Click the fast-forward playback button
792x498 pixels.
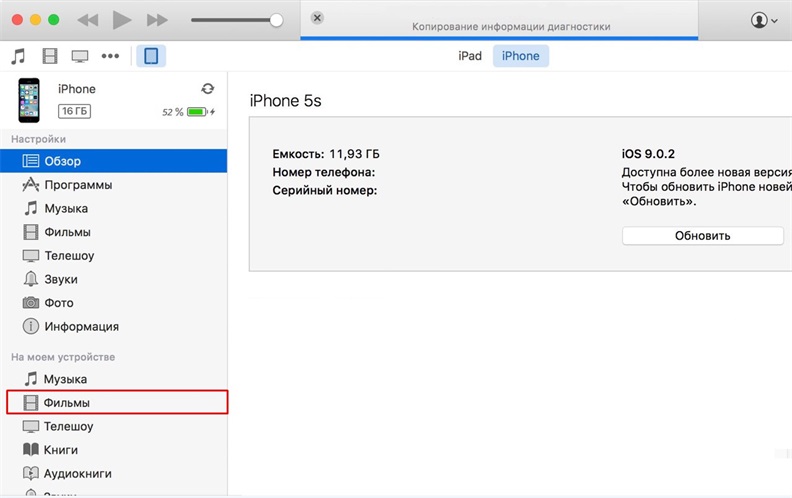[x=157, y=20]
